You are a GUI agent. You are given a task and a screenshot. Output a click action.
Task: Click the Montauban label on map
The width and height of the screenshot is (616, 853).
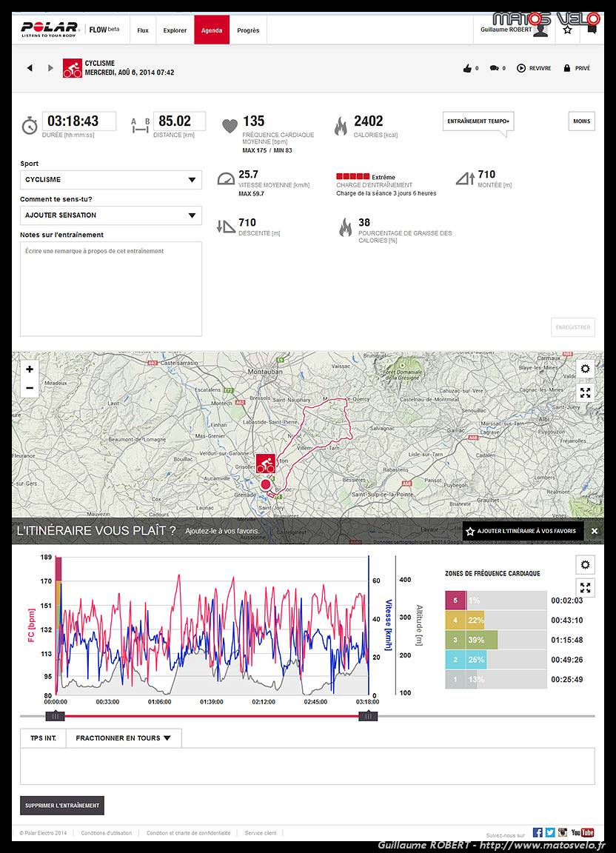(x=265, y=372)
